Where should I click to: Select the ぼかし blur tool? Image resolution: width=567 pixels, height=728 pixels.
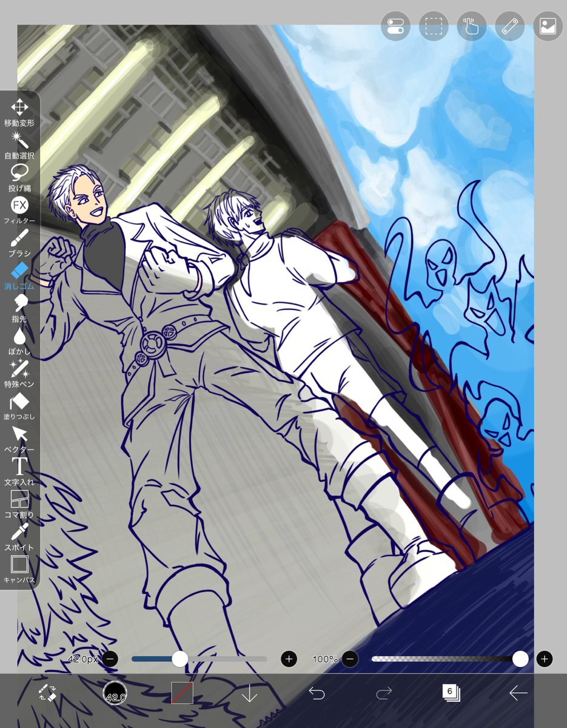point(19,342)
